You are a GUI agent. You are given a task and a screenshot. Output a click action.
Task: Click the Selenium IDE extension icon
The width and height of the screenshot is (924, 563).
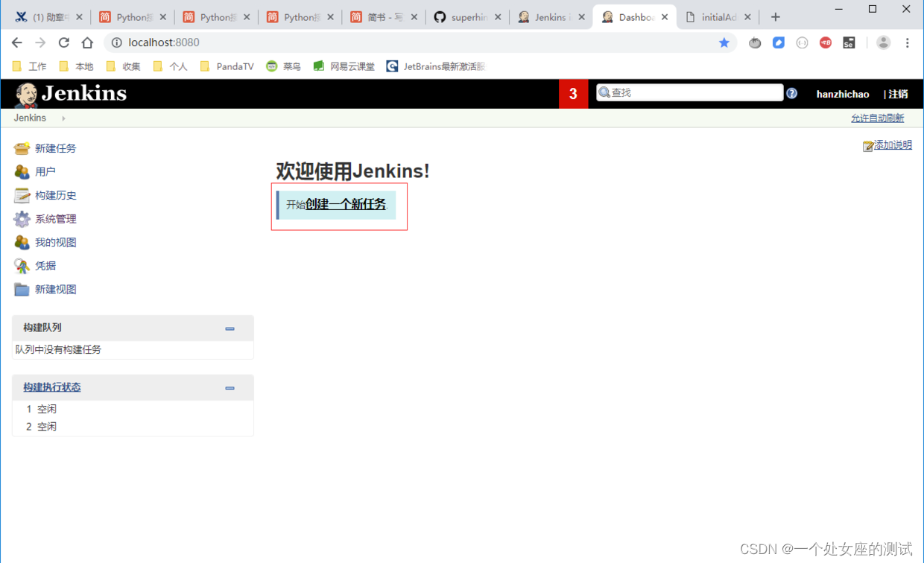coord(849,42)
